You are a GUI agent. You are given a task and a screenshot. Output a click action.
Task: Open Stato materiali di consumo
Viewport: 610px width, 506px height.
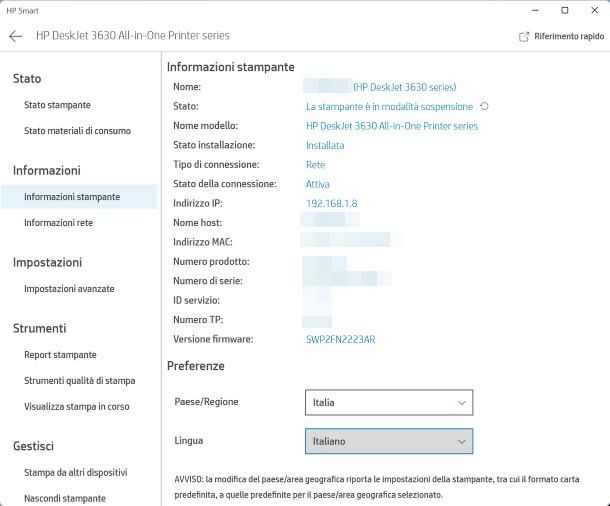coord(77,131)
